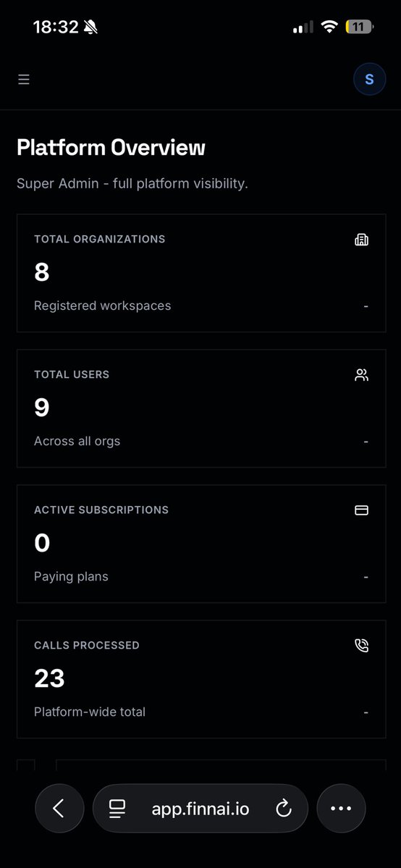Image resolution: width=401 pixels, height=868 pixels.
Task: Open the Total Users card
Action: pyautogui.click(x=201, y=408)
